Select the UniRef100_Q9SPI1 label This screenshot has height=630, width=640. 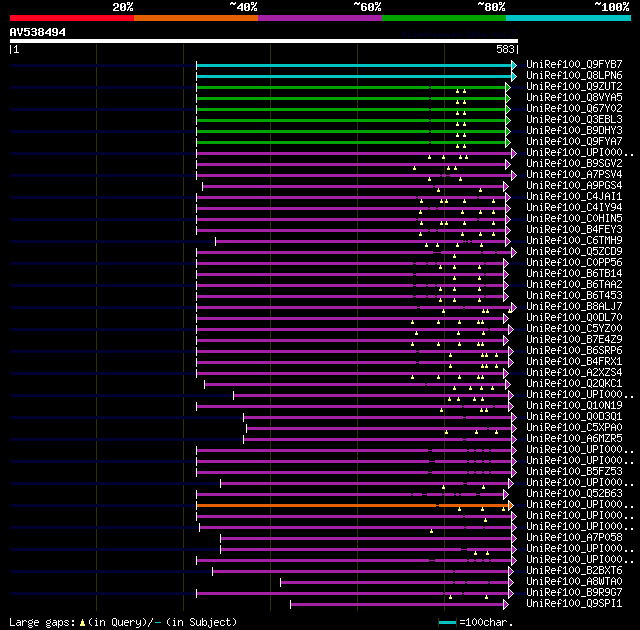pos(574,604)
